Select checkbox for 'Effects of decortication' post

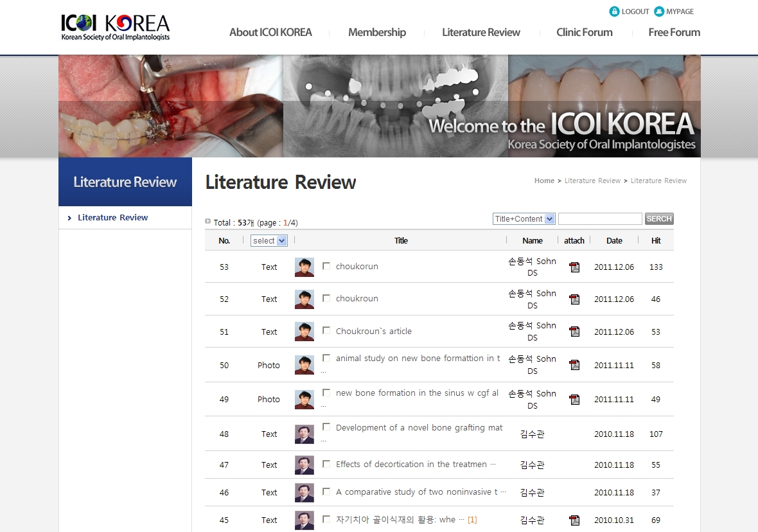326,464
